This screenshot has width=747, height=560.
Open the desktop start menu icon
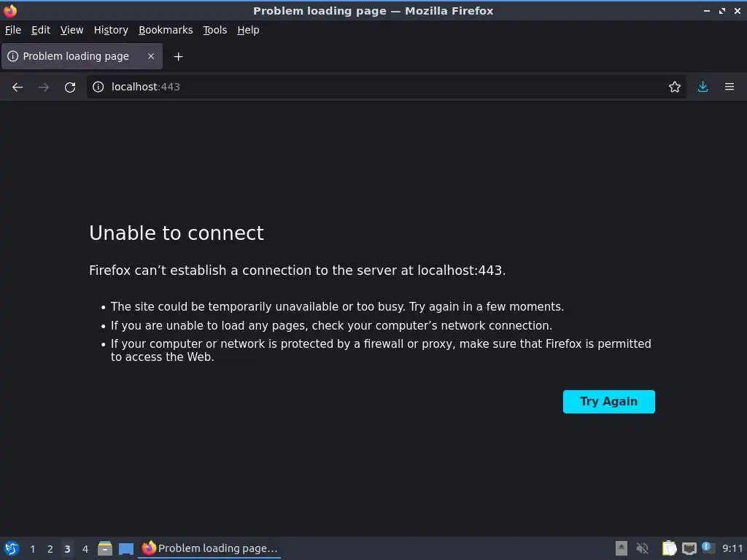coord(12,548)
